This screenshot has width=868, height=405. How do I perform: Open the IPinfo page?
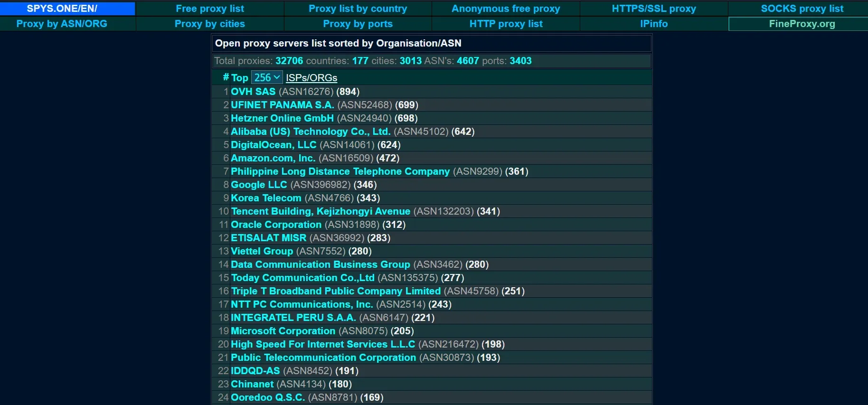(654, 24)
